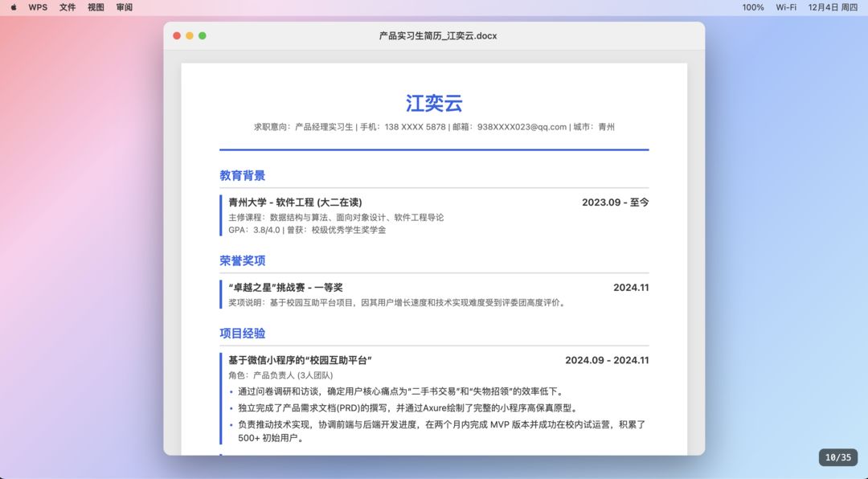The width and height of the screenshot is (868, 479).
Task: Click the 荣誉奖项 section heading
Action: (243, 260)
